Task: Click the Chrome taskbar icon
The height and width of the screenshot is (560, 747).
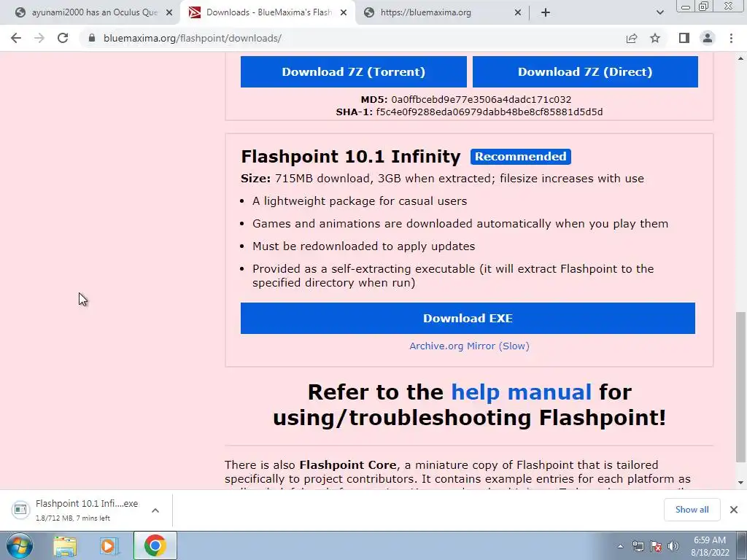Action: point(155,545)
